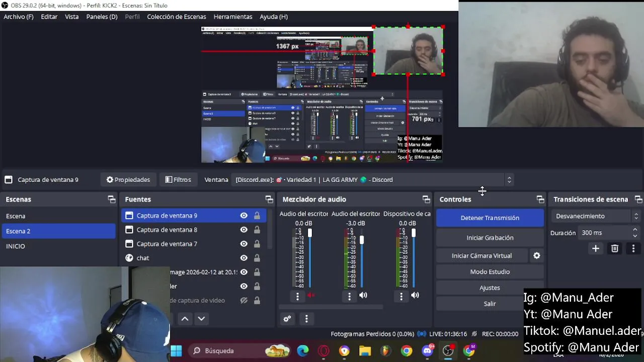Image resolution: width=644 pixels, height=362 pixels.
Task: Pop out the Transiciones de escena dock
Action: pyautogui.click(x=638, y=200)
